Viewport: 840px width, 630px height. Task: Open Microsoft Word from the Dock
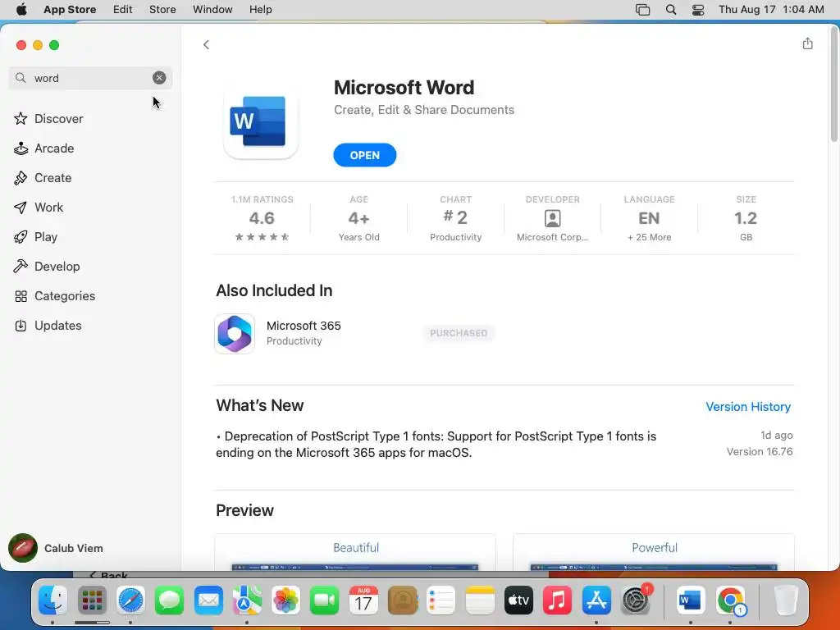691,600
